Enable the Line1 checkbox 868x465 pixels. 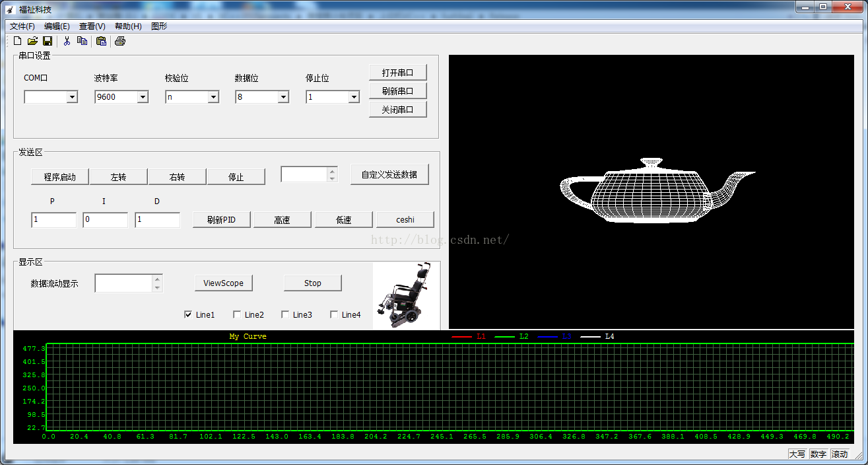pos(188,314)
